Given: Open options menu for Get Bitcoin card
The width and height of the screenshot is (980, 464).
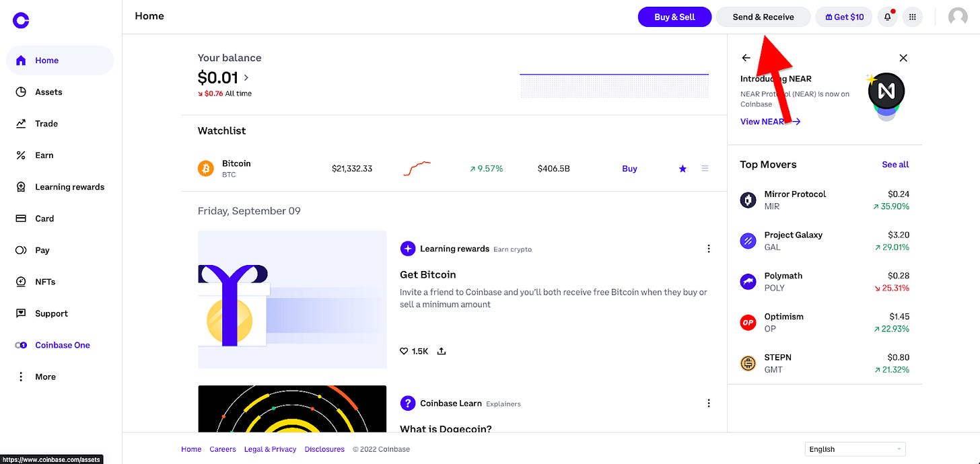Looking at the screenshot, I should pos(708,249).
